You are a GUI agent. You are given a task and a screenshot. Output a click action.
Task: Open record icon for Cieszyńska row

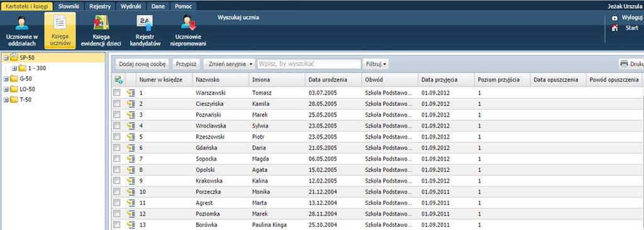[x=131, y=104]
